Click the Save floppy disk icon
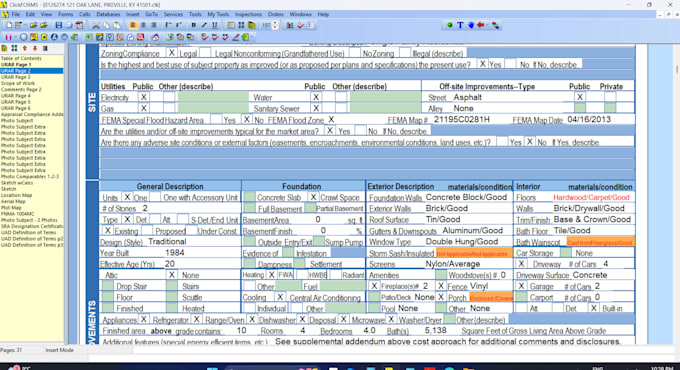The width and height of the screenshot is (680, 370). coord(59,25)
